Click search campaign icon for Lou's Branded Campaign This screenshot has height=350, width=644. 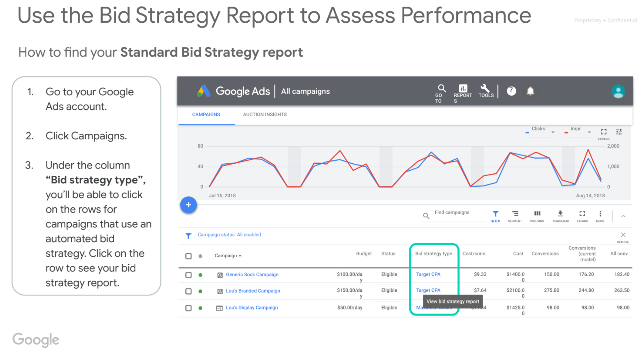pos(220,291)
